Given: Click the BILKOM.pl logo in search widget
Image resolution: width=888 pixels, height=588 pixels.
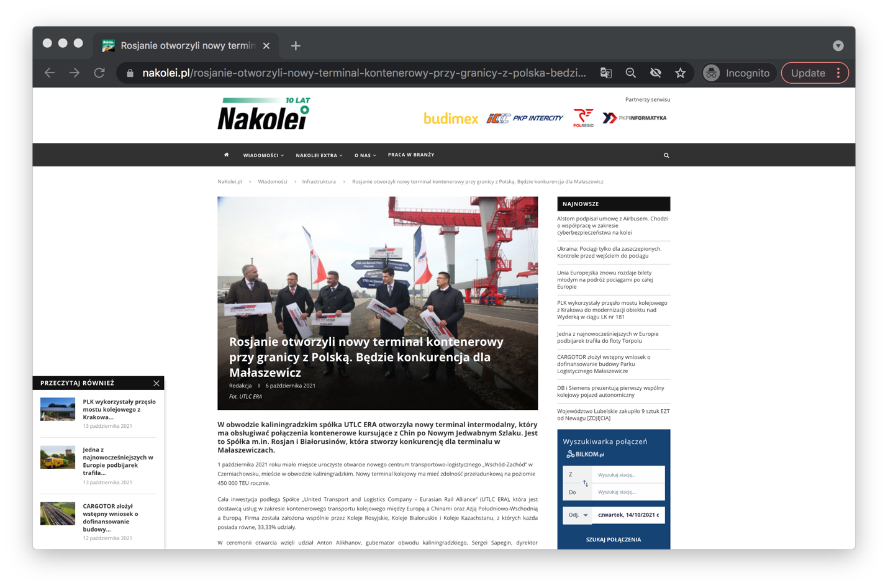Looking at the screenshot, I should 585,455.
